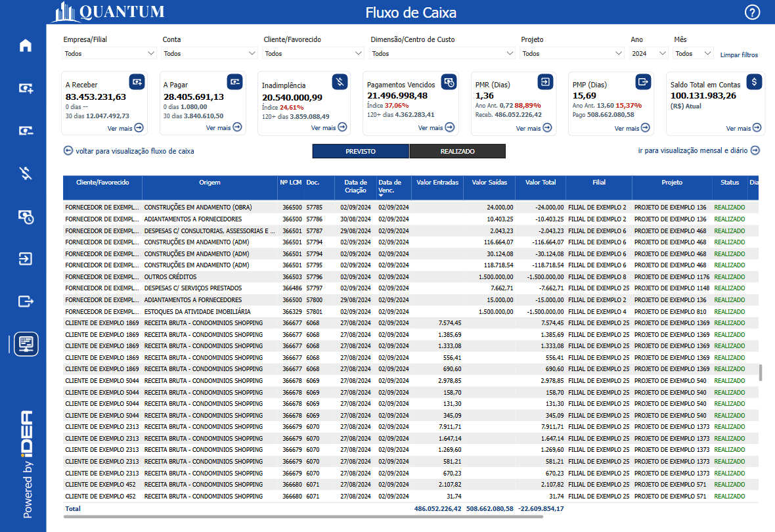Viewport: 775px width, 532px height.
Task: Switch to the PREVISTO tab
Action: tap(361, 152)
